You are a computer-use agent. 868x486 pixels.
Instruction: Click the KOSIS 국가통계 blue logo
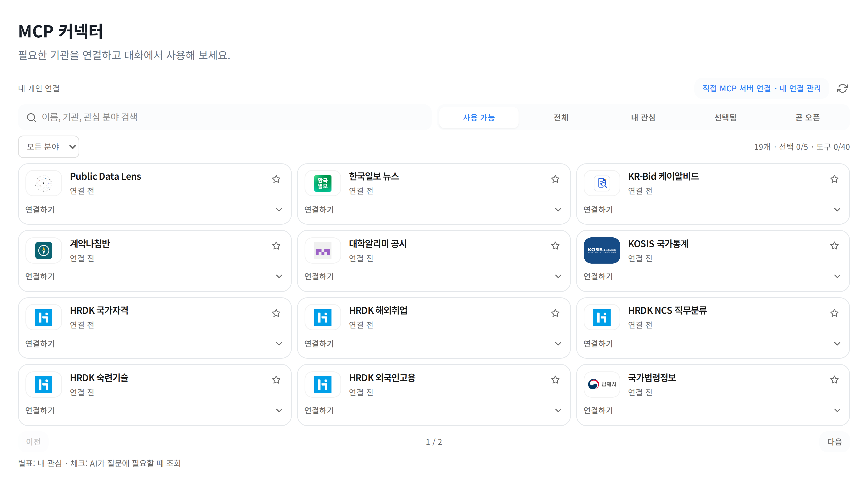[602, 250]
